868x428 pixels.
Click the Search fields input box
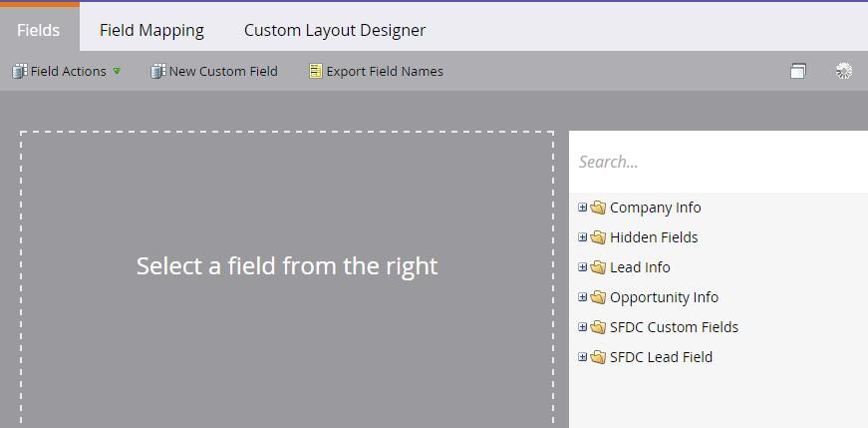click(x=719, y=162)
